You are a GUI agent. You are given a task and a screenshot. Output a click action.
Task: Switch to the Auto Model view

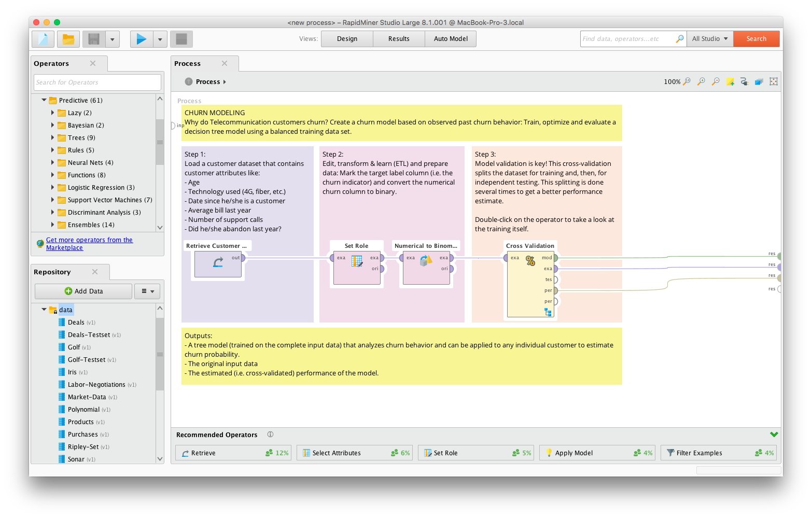[451, 39]
